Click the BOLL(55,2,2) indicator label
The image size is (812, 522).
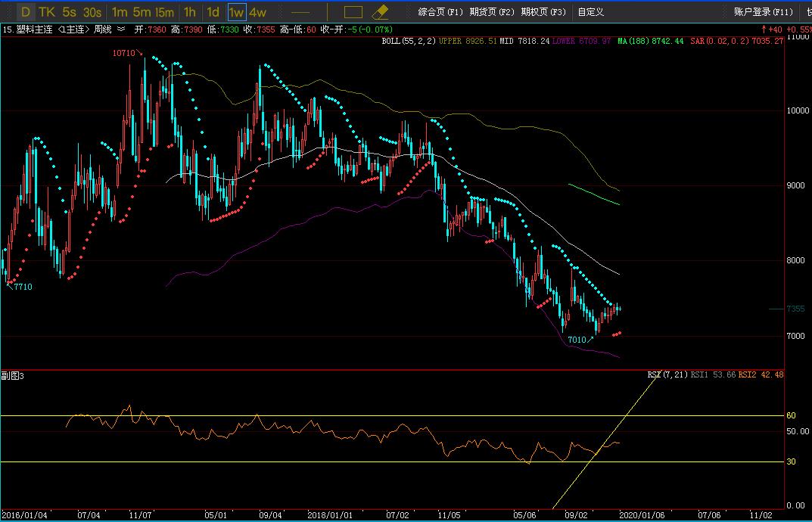click(x=409, y=41)
